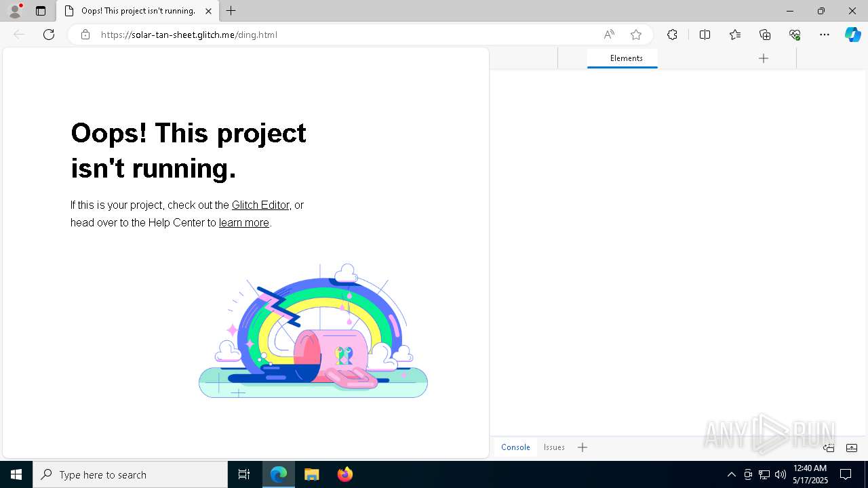Open the Glitch Editor link
Image resolution: width=868 pixels, height=488 pixels.
[260, 205]
